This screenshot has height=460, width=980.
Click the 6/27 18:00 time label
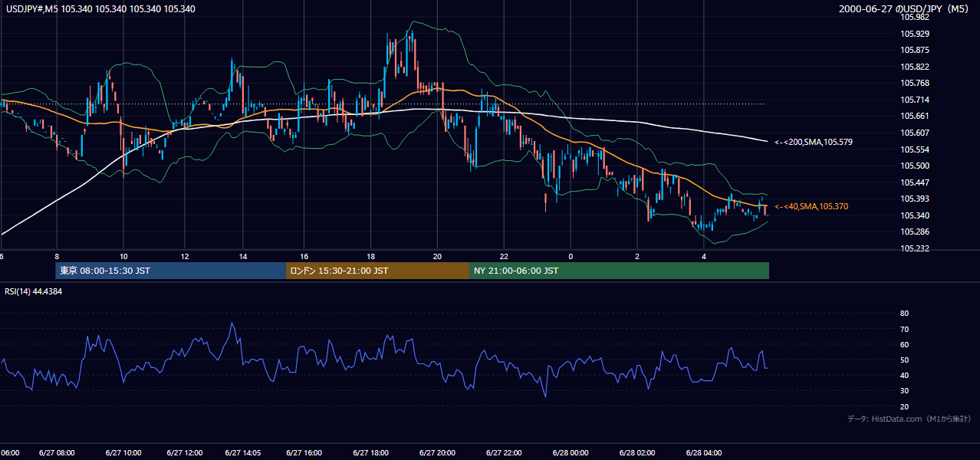coord(370,453)
